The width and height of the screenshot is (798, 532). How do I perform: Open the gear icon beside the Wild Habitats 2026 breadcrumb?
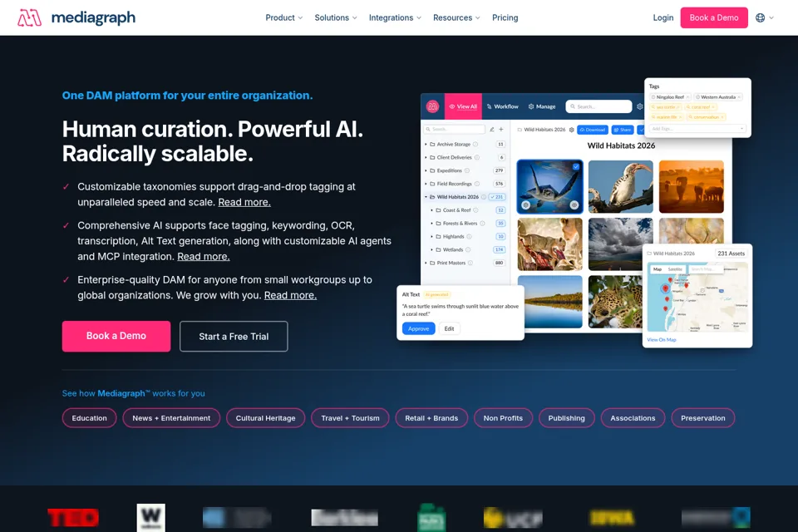pyautogui.click(x=572, y=130)
